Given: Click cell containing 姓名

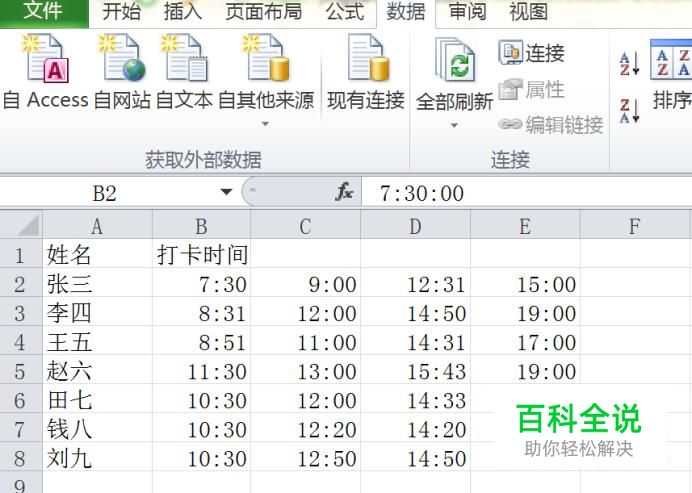Looking at the screenshot, I should point(98,255).
